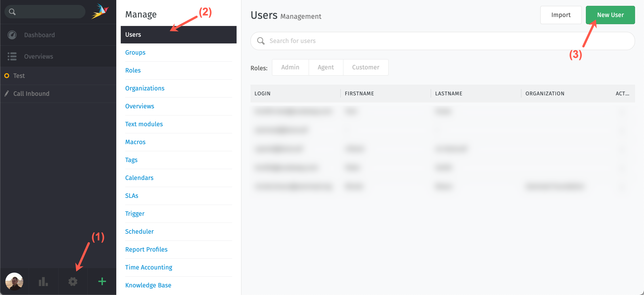This screenshot has width=644, height=295.
Task: Open the admin settings gear icon
Action: click(x=73, y=282)
